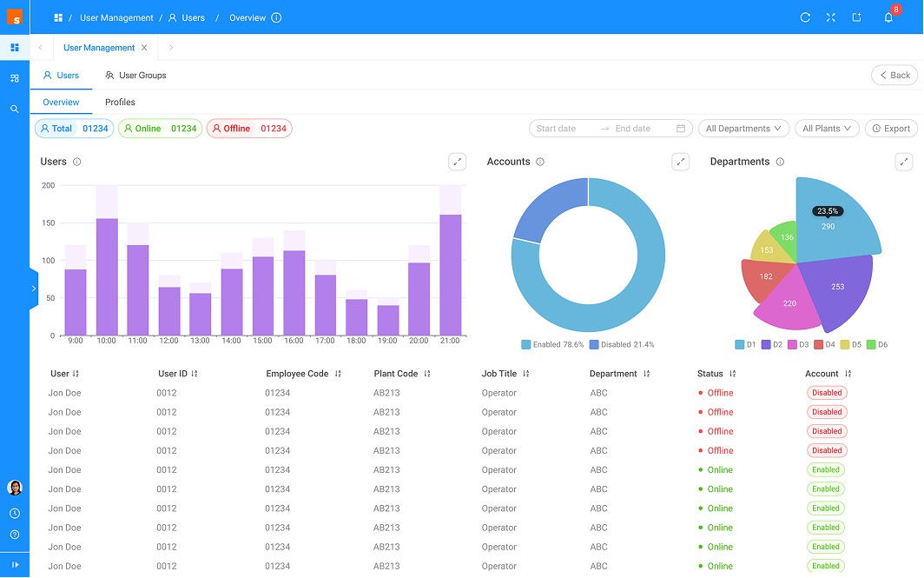Open the All Plants dropdown
The height and width of the screenshot is (578, 924).
point(827,129)
